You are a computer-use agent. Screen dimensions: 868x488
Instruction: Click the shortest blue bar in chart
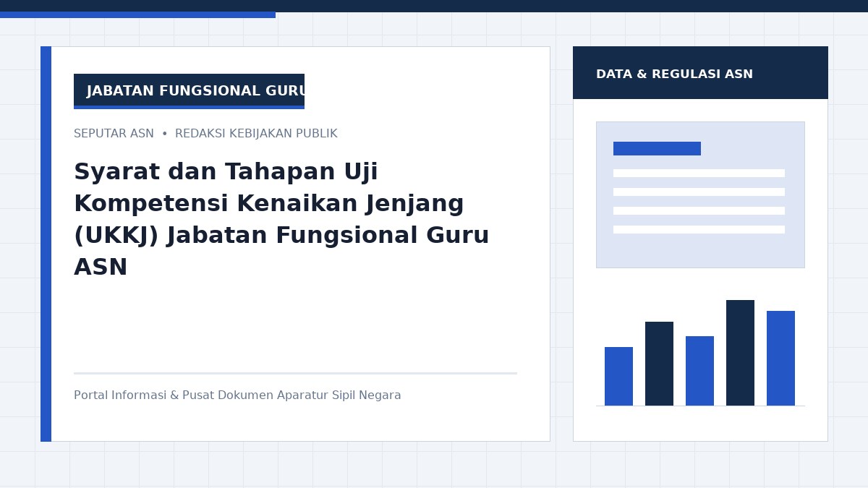[618, 376]
